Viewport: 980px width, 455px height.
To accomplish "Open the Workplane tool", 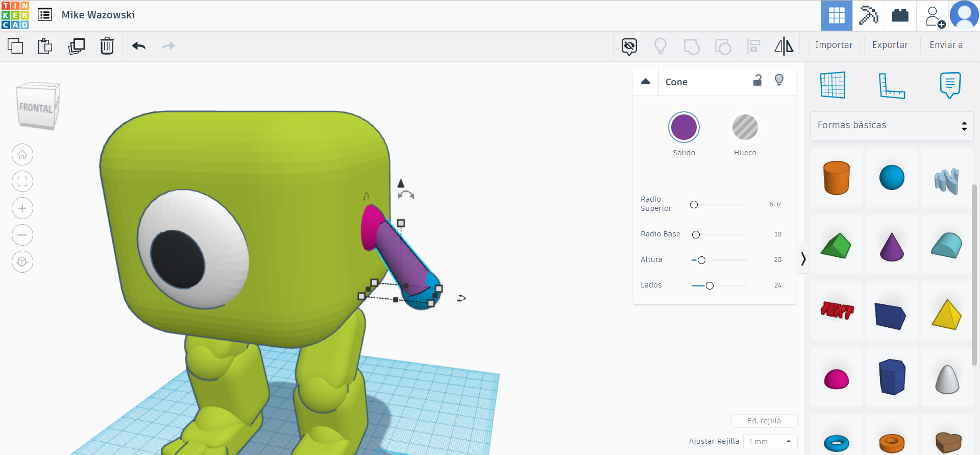I will click(x=833, y=85).
